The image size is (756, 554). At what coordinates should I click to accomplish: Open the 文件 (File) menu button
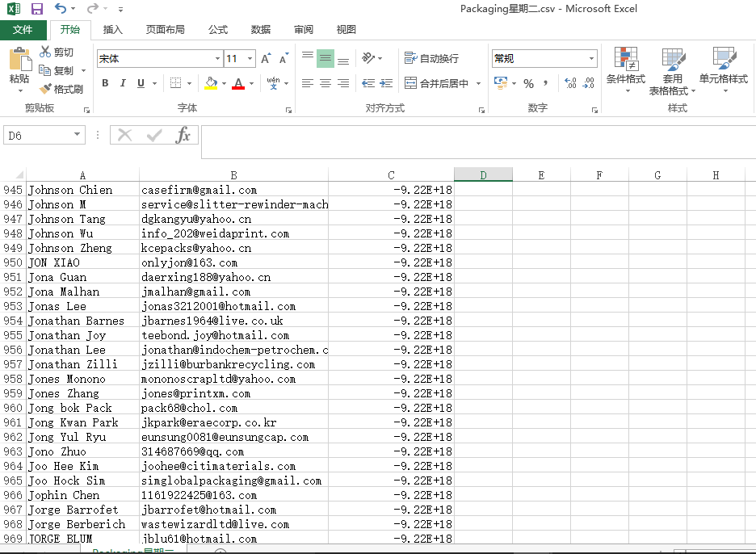23,30
